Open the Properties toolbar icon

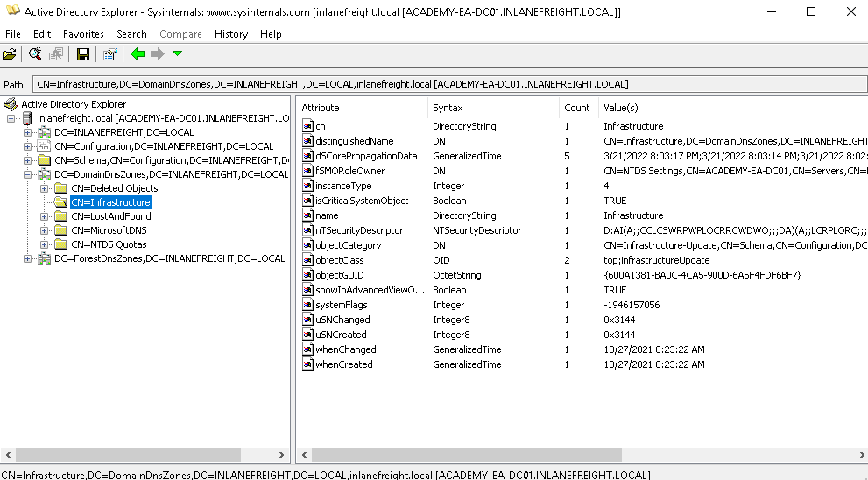[x=109, y=54]
